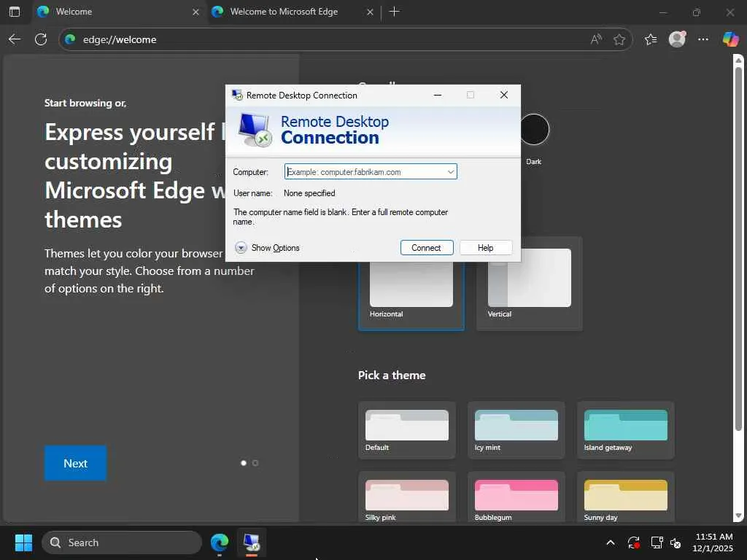The height and width of the screenshot is (560, 747).
Task: Click the taskbar Search box
Action: click(x=122, y=542)
